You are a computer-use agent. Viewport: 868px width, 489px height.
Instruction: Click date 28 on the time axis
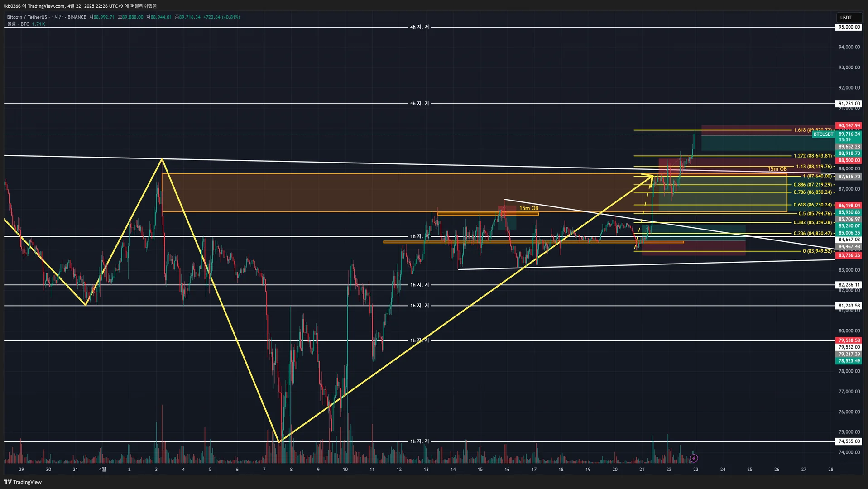(830, 470)
